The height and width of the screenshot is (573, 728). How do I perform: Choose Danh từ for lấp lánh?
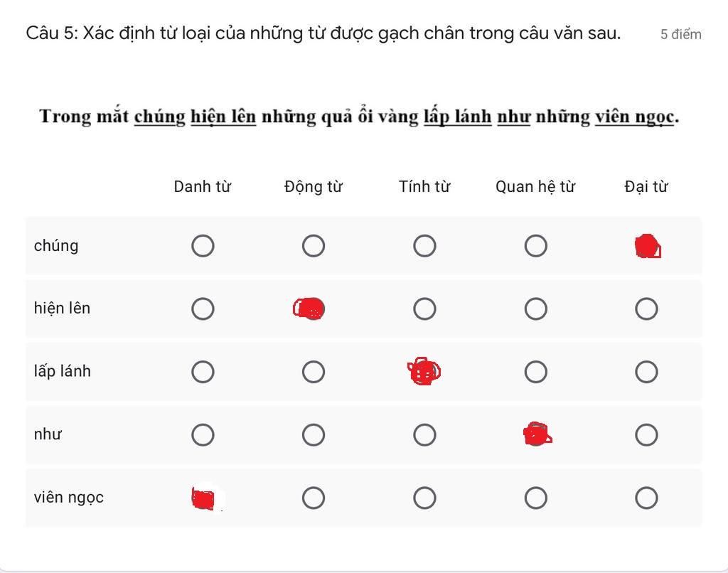[x=203, y=372]
